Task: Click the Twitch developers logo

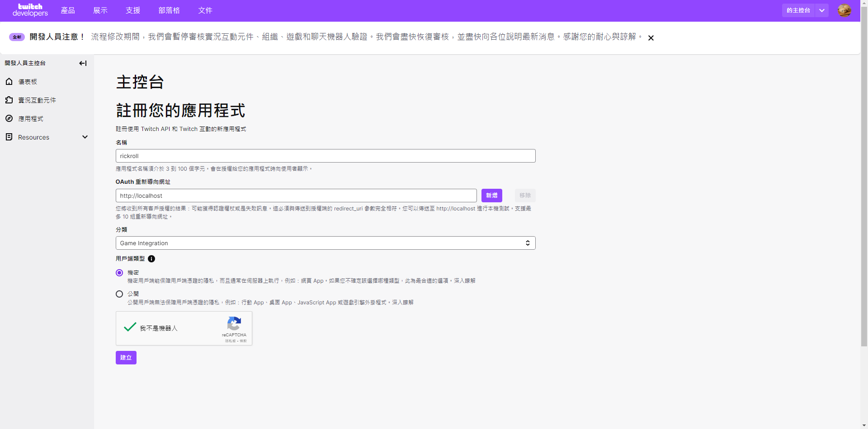Action: coord(30,10)
